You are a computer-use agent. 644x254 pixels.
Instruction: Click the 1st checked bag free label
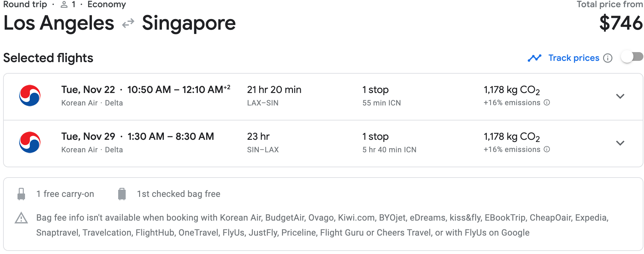(179, 194)
